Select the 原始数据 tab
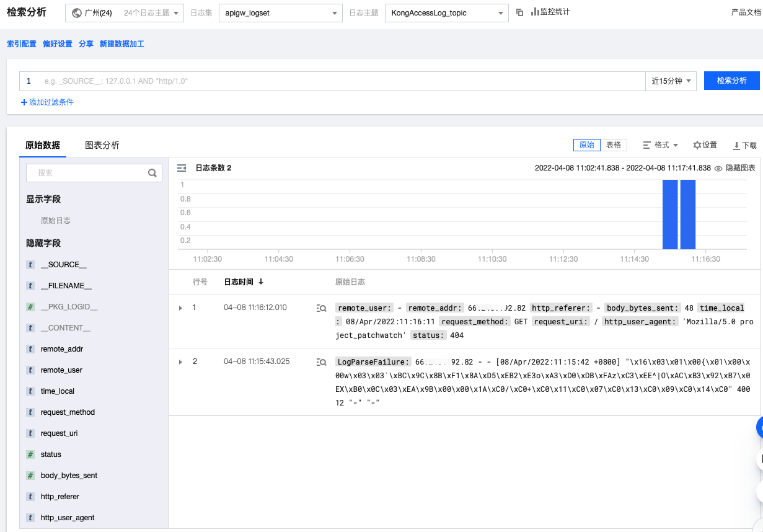 tap(43, 145)
